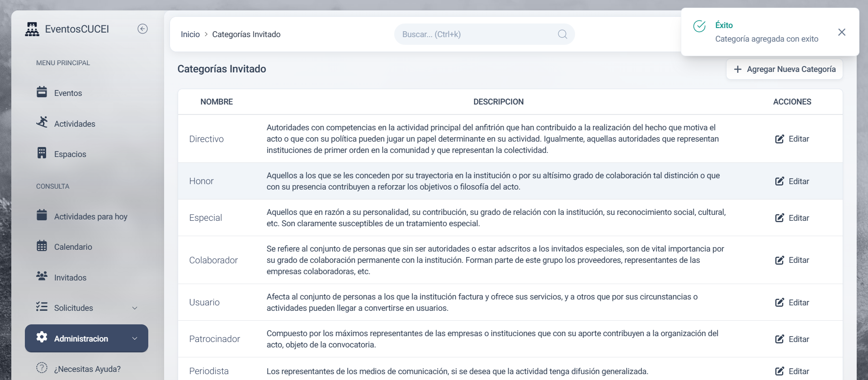868x380 pixels.
Task: Click the Calendario grid icon
Action: click(x=42, y=246)
